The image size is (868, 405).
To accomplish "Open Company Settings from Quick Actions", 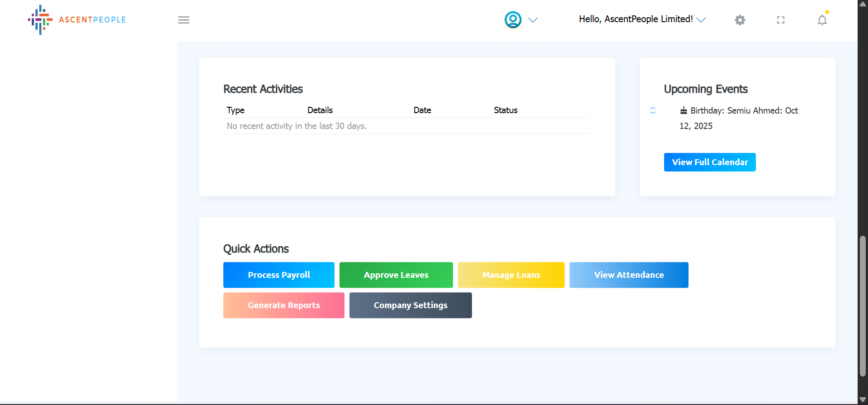I will pyautogui.click(x=410, y=305).
